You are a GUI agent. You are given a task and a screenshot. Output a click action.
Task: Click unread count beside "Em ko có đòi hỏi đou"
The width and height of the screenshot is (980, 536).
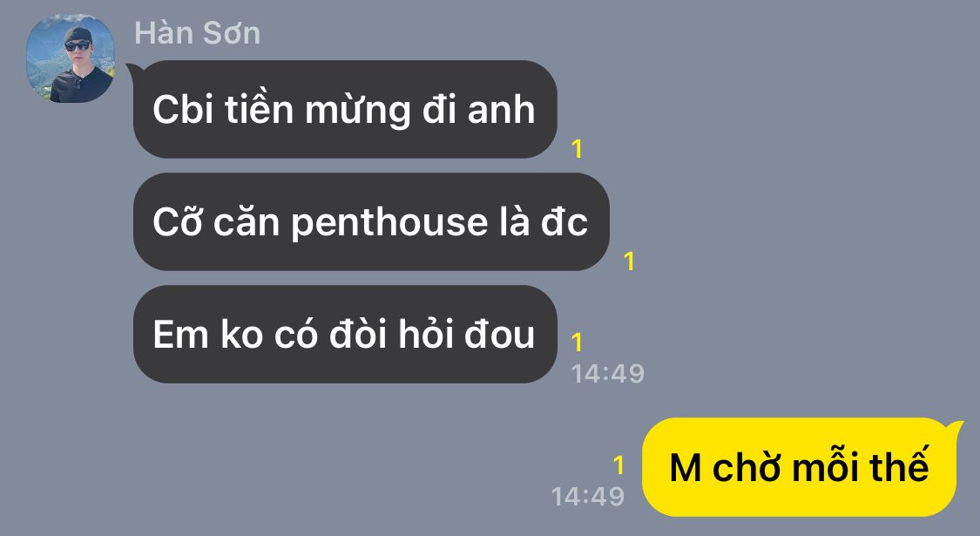click(x=577, y=343)
